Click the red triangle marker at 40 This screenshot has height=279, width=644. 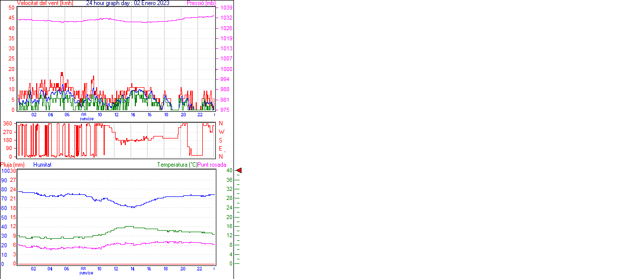click(x=239, y=171)
